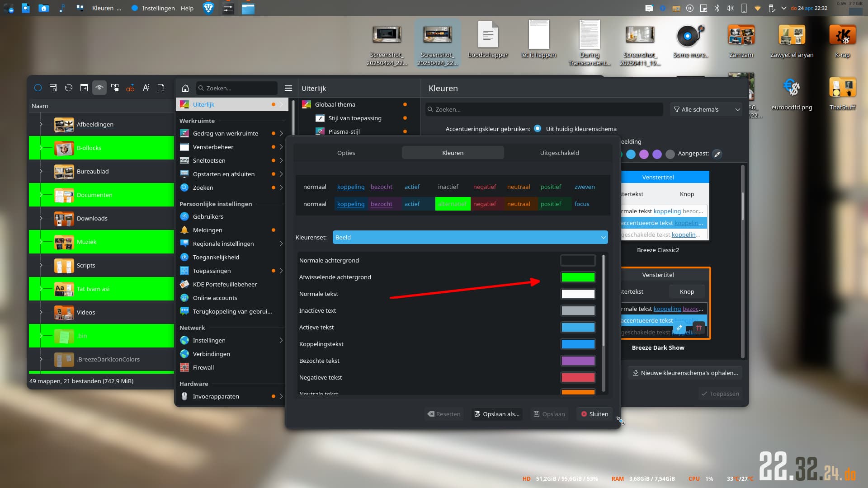Expand the Bureaublad folder in the tree
The width and height of the screenshot is (868, 488).
point(41,171)
